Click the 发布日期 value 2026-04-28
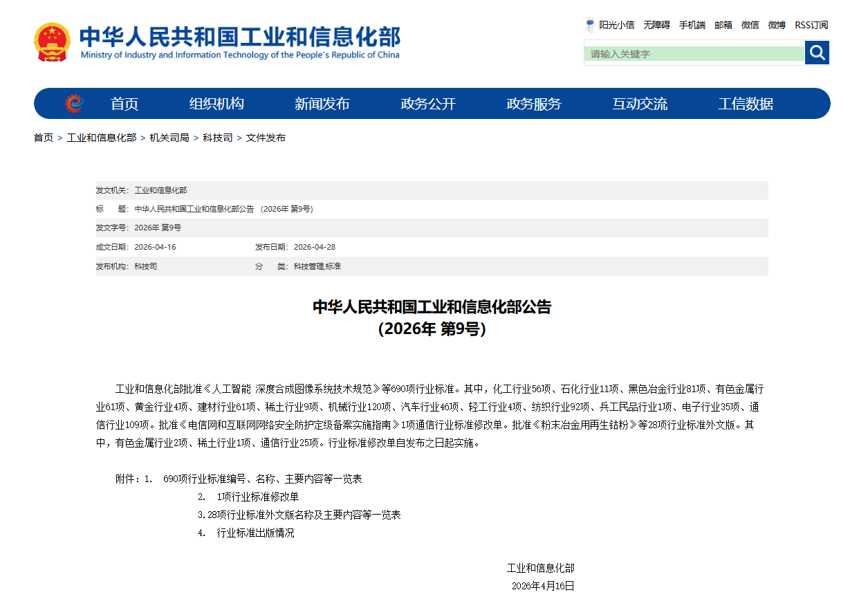Viewport: 868px width, 608px height. point(315,247)
